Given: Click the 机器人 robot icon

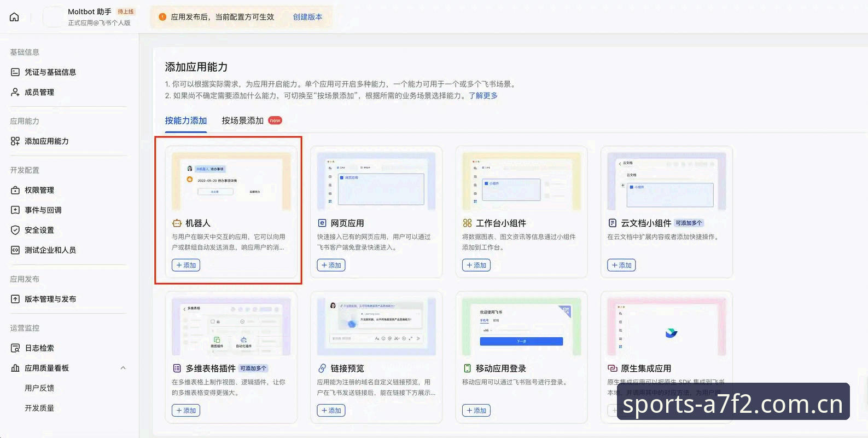Looking at the screenshot, I should click(x=177, y=223).
